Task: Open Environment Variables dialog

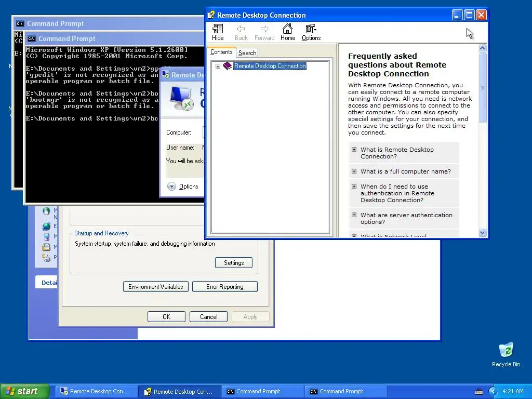Action: [x=156, y=287]
